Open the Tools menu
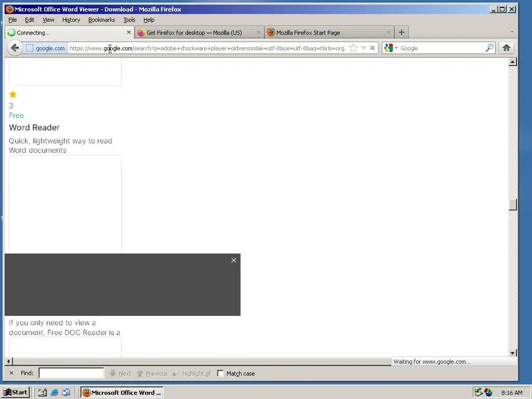This screenshot has height=399, width=532. click(129, 20)
